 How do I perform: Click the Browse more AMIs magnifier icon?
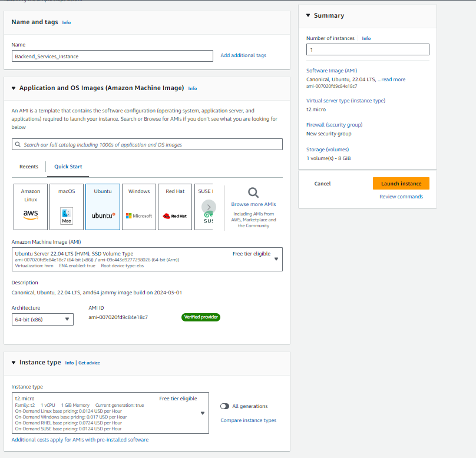(x=253, y=193)
